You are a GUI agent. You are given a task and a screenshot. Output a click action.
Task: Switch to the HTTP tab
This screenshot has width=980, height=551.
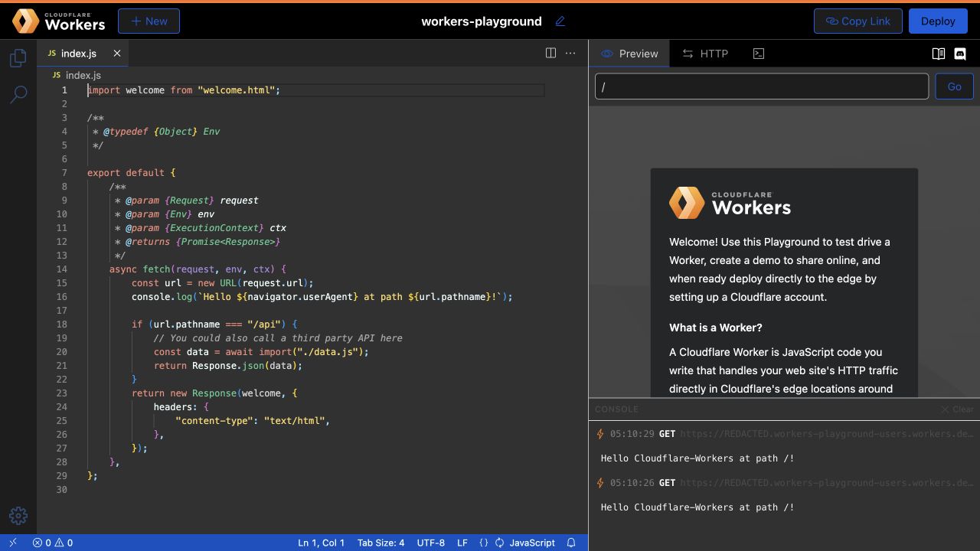coord(705,54)
